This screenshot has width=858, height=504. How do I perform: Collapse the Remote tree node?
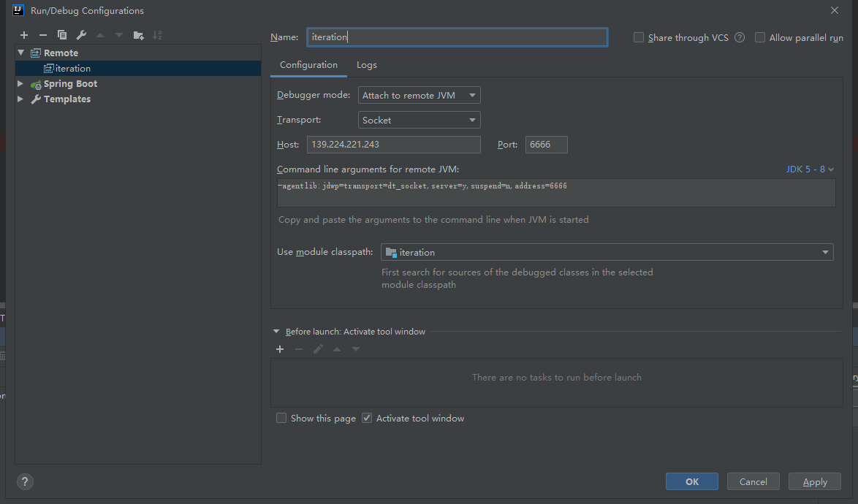pyautogui.click(x=20, y=53)
